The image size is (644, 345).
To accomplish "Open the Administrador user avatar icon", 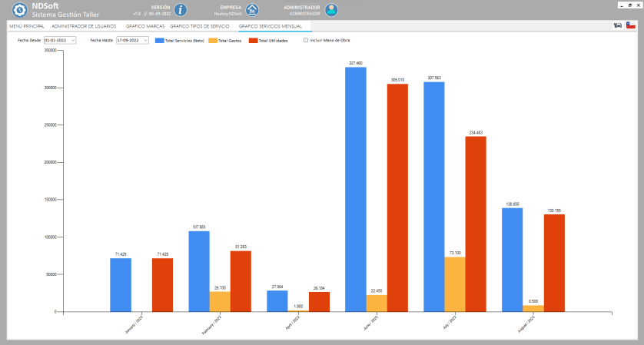I will [x=330, y=10].
